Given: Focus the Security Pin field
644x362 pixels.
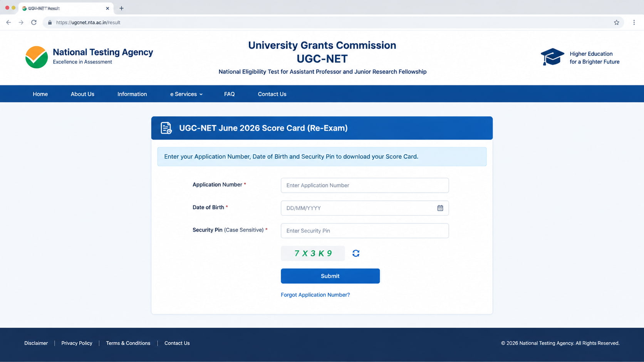Looking at the screenshot, I should 365,231.
